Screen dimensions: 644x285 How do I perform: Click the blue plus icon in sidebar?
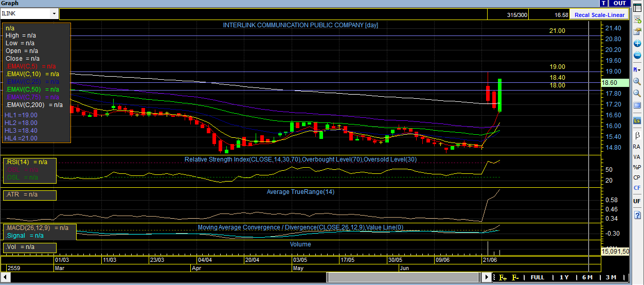pyautogui.click(x=637, y=44)
